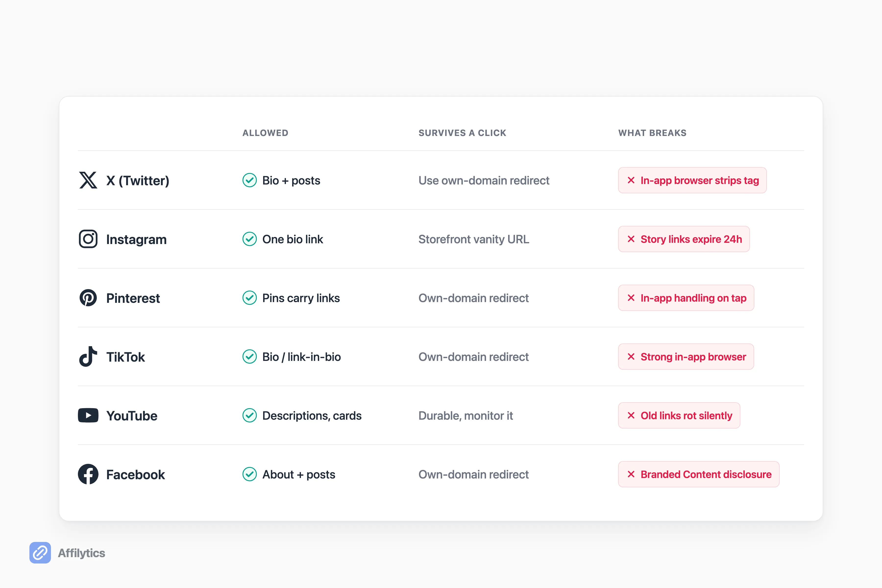Click Own-domain redirect in TikTok row
Viewport: 882px width, 588px height.
coord(474,357)
